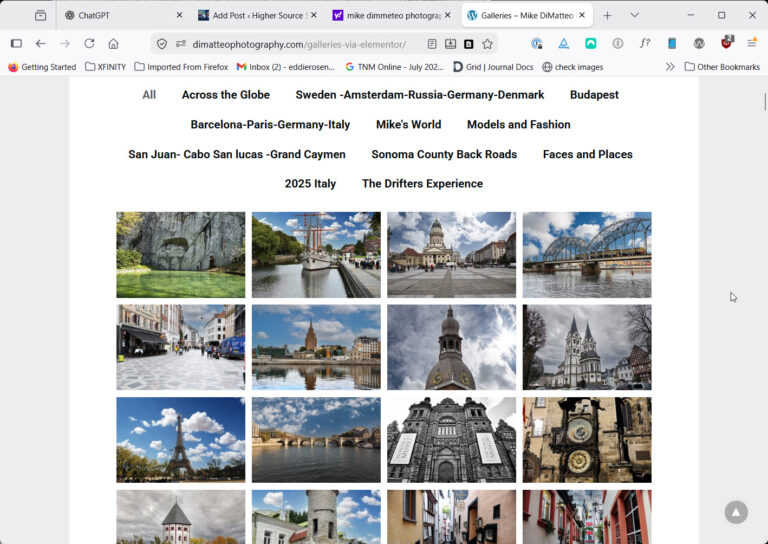Open the save-to-download icon in the address bar
Screen dimensions: 768x544
[x=450, y=44]
